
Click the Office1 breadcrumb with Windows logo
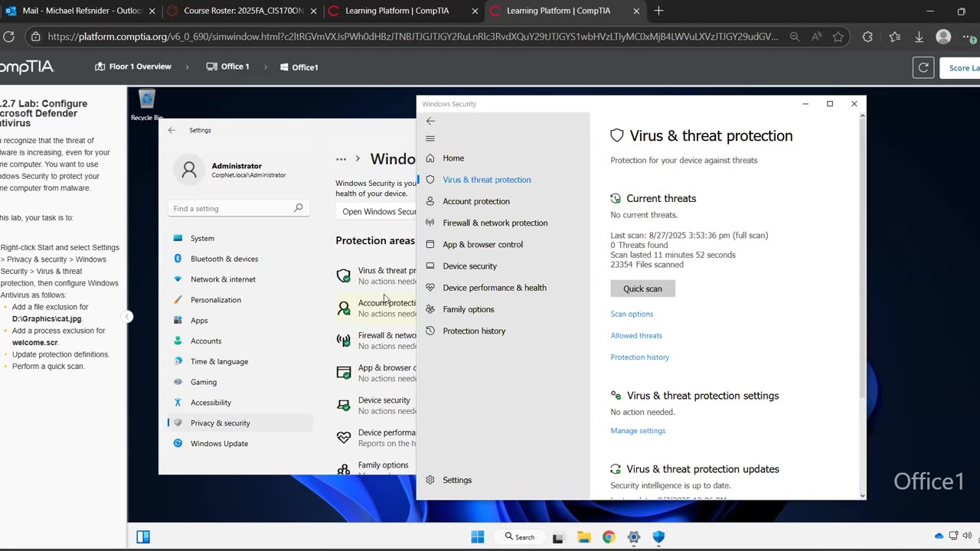tap(299, 67)
